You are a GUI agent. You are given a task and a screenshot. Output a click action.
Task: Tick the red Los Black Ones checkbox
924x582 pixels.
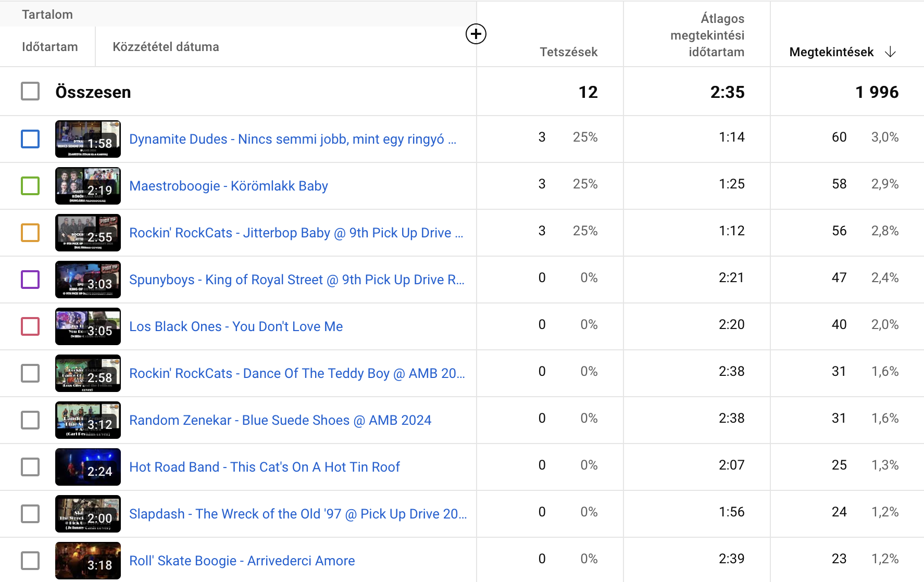[x=30, y=326]
